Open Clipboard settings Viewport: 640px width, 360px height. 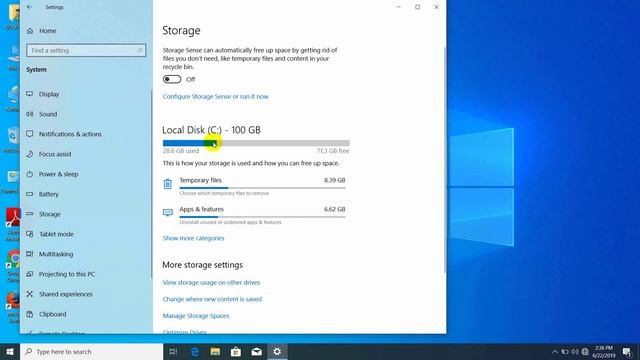53,314
